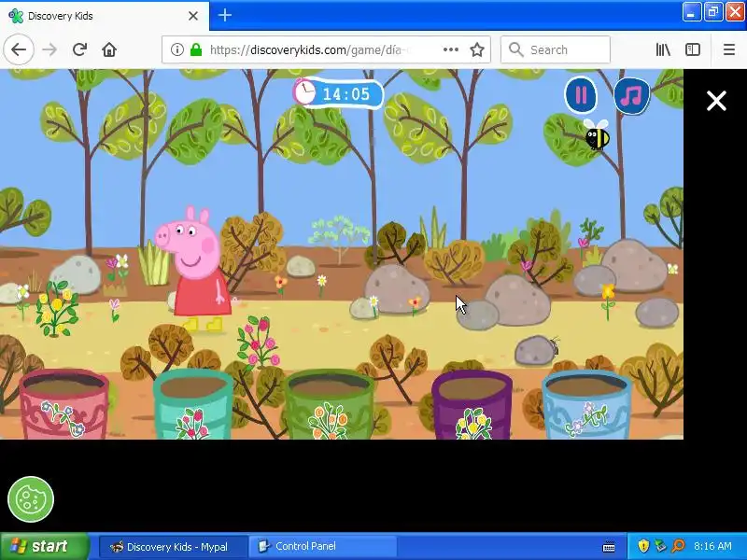The width and height of the screenshot is (747, 560).
Task: Close the Discovery Kids tab
Action: (193, 16)
